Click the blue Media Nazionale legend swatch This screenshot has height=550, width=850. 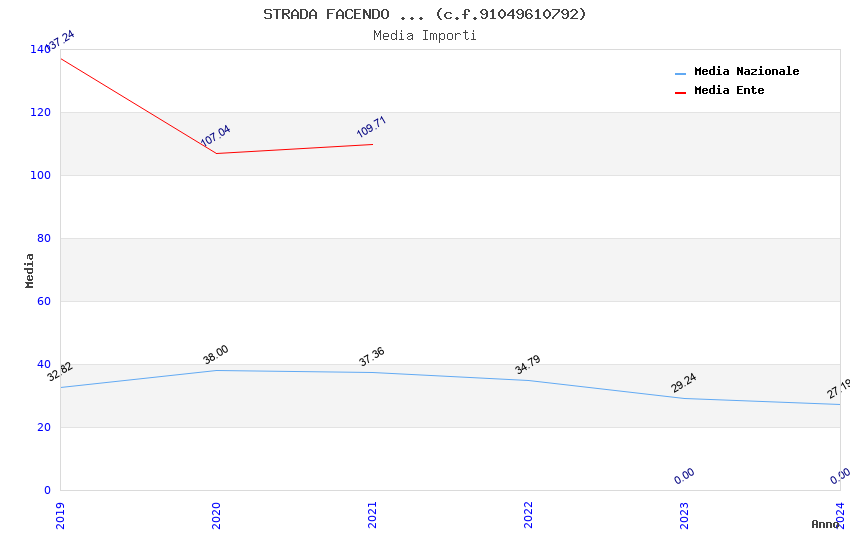point(680,73)
